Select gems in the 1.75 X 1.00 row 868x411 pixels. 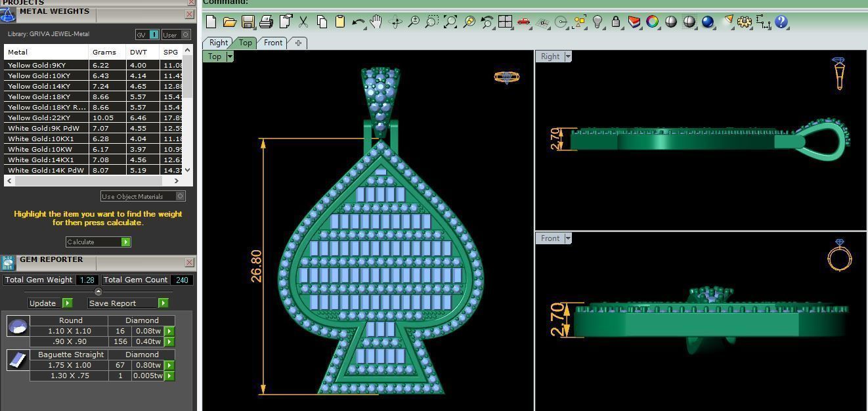pyautogui.click(x=169, y=365)
